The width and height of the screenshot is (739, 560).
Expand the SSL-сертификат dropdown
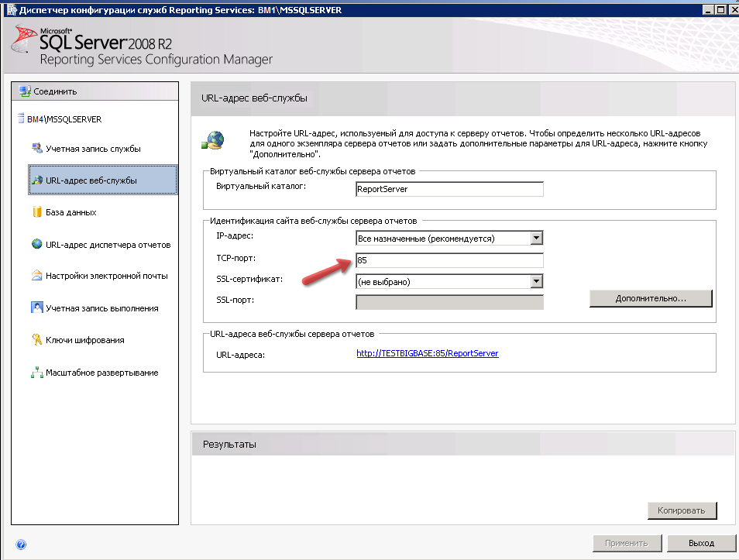(536, 282)
